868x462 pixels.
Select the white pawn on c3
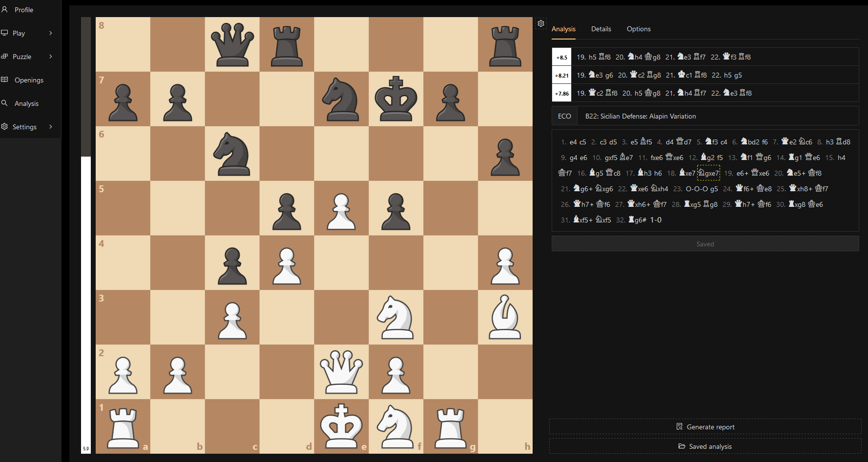click(232, 320)
